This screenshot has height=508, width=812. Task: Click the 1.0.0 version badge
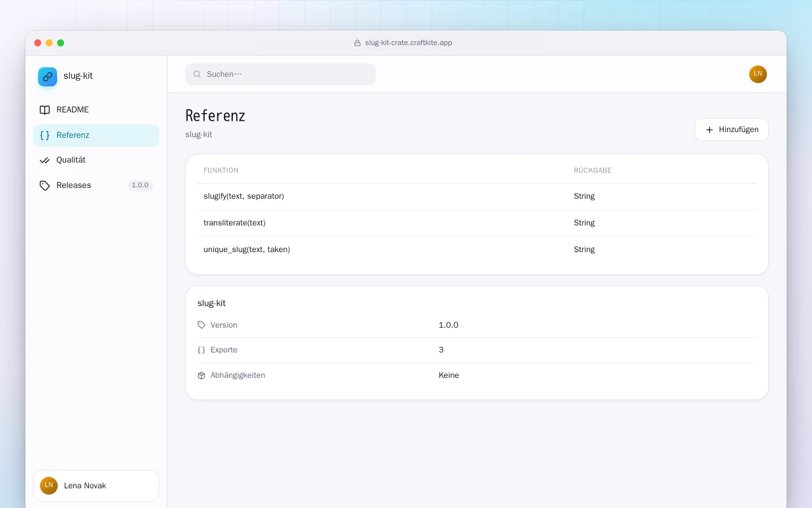point(140,185)
